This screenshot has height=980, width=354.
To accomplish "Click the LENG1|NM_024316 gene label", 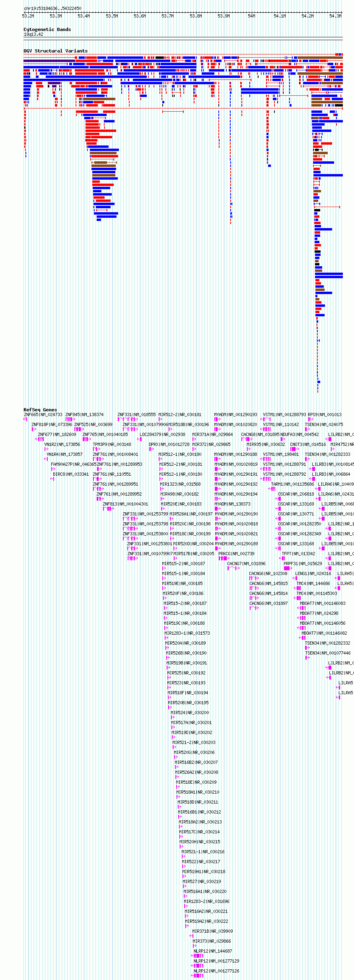I will [313, 573].
